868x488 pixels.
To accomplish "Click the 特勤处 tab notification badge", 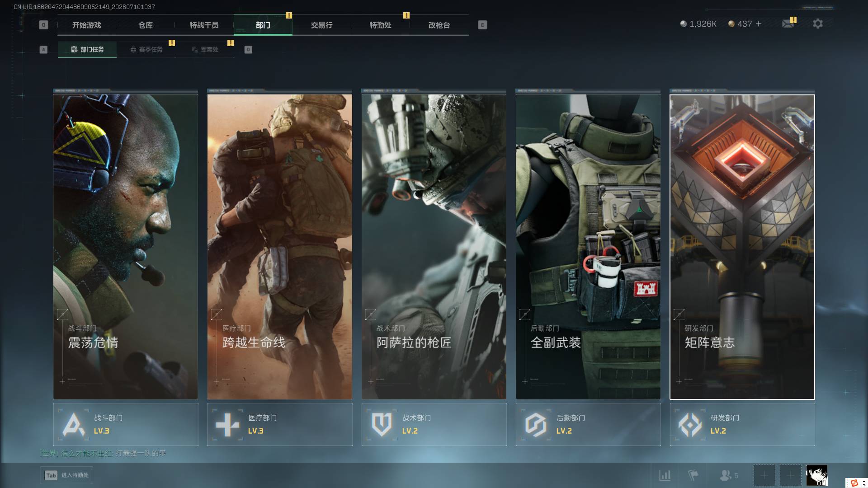I will (406, 15).
